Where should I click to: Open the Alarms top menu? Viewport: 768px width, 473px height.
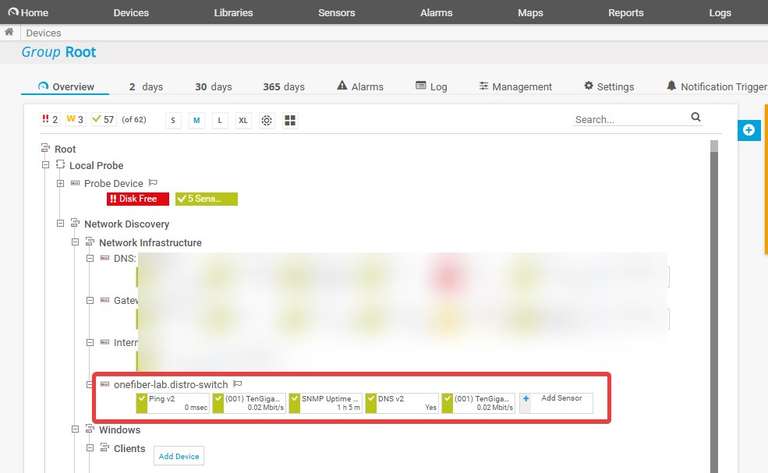[x=436, y=13]
